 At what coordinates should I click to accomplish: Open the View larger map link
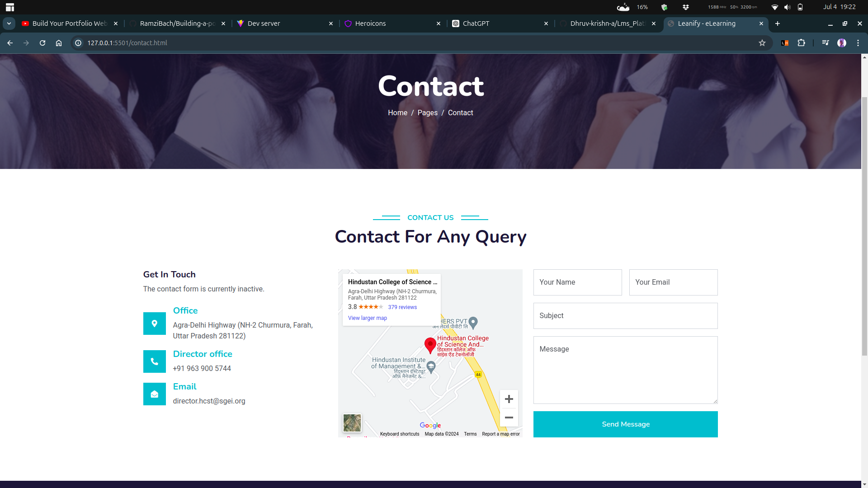(368, 318)
